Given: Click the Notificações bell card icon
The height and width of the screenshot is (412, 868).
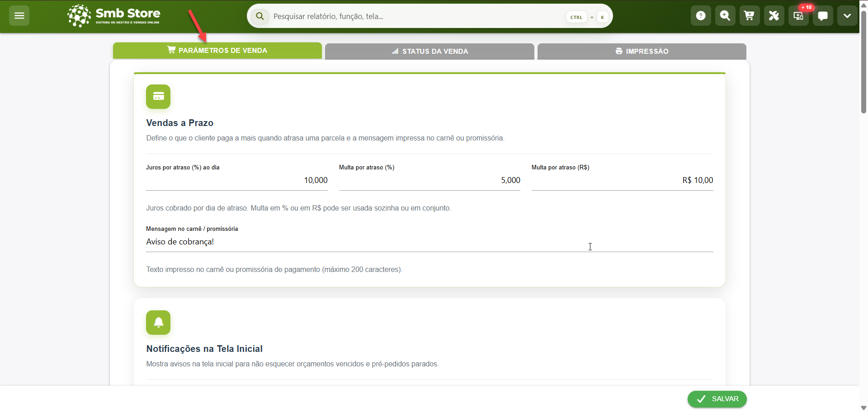Looking at the screenshot, I should tap(158, 323).
